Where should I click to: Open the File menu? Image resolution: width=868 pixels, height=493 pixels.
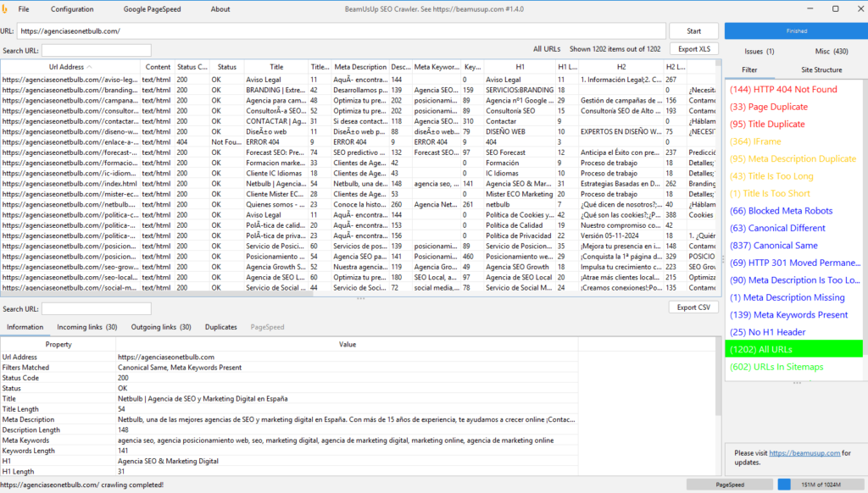point(23,9)
